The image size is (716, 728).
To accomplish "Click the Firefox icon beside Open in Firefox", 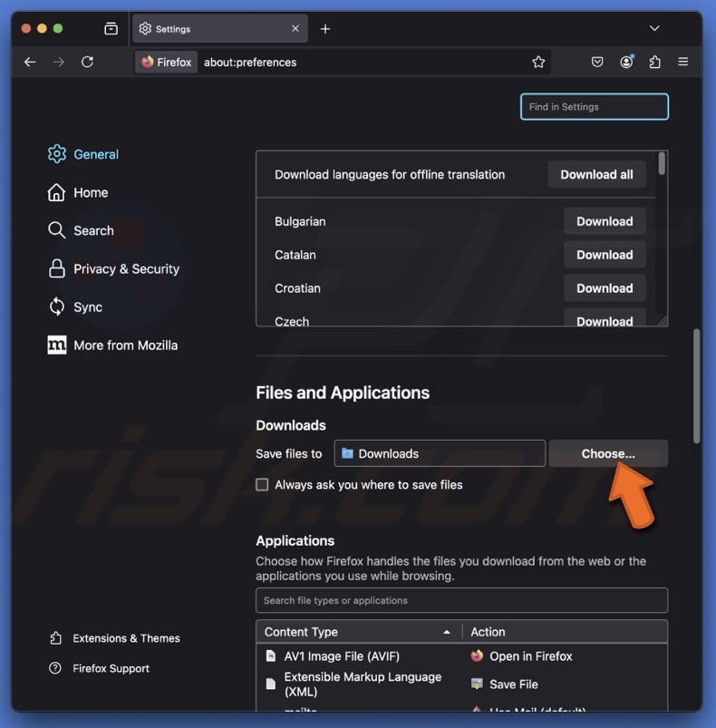I will [477, 656].
